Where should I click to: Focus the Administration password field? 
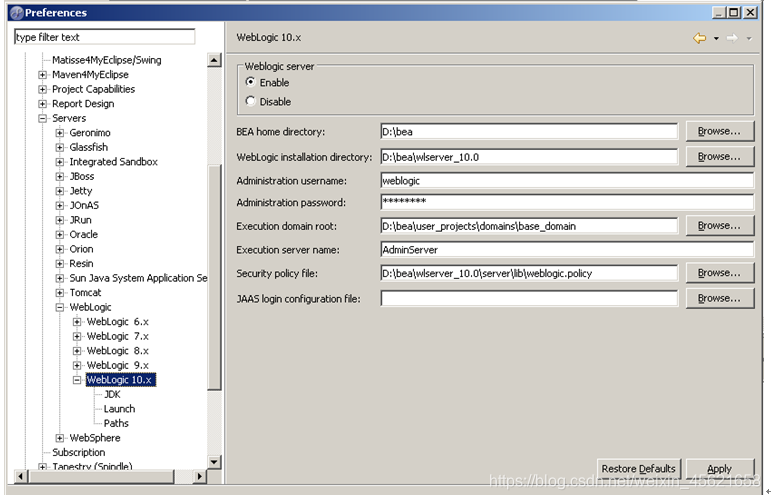click(566, 202)
